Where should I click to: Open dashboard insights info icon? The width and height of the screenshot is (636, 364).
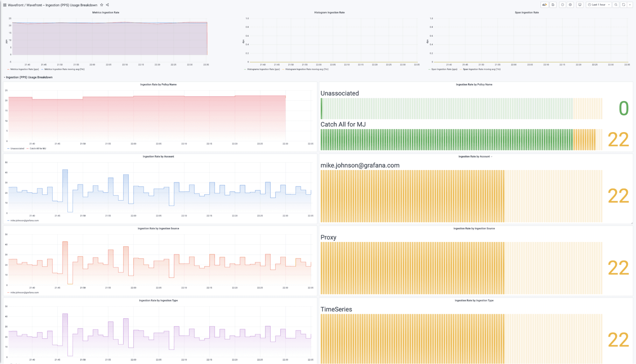pos(563,5)
